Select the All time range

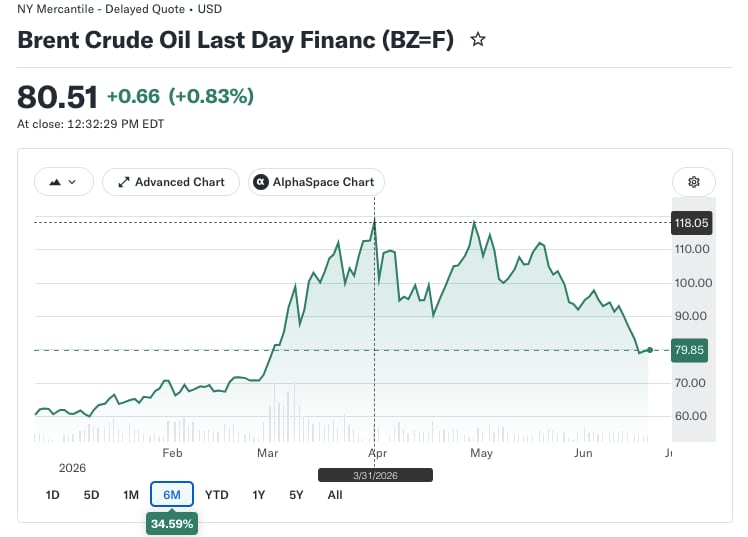pos(335,495)
